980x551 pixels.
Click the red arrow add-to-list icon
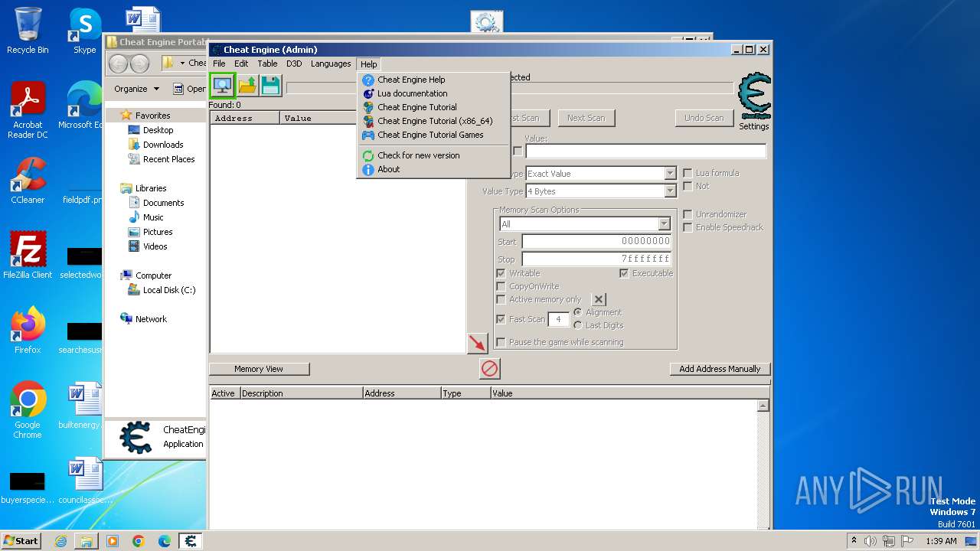478,343
